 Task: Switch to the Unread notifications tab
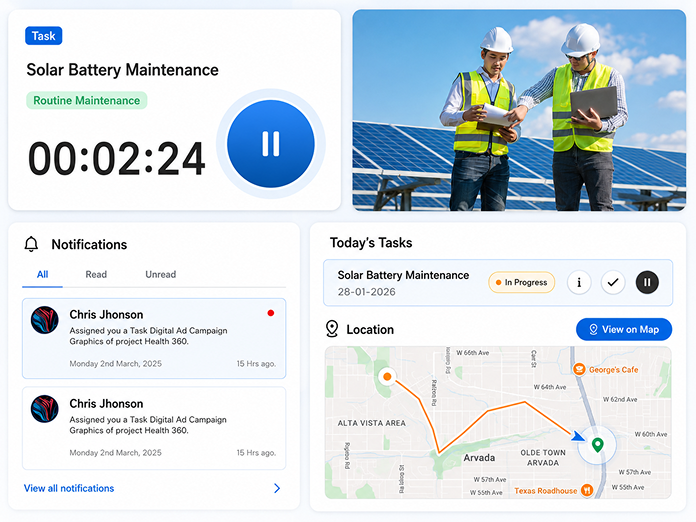point(161,274)
